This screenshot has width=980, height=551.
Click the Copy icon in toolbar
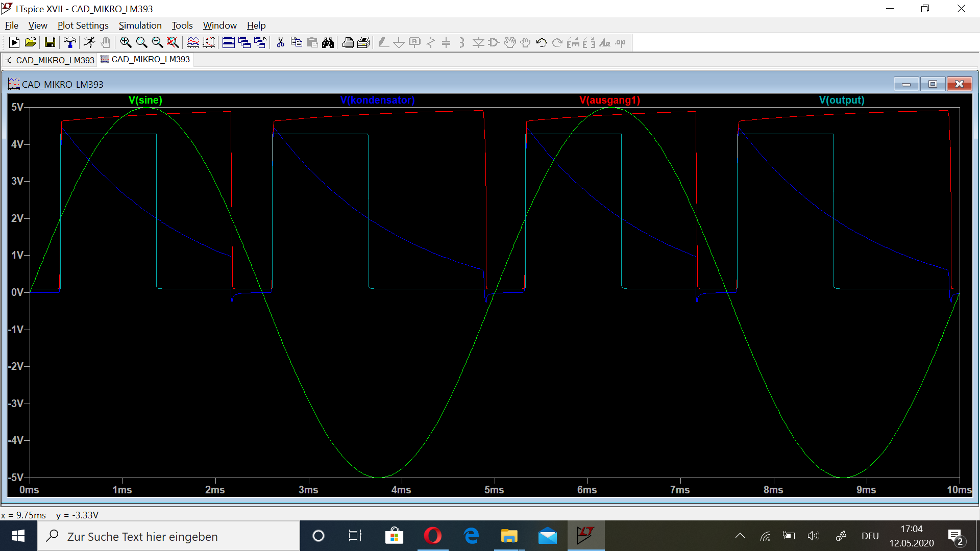tap(296, 43)
